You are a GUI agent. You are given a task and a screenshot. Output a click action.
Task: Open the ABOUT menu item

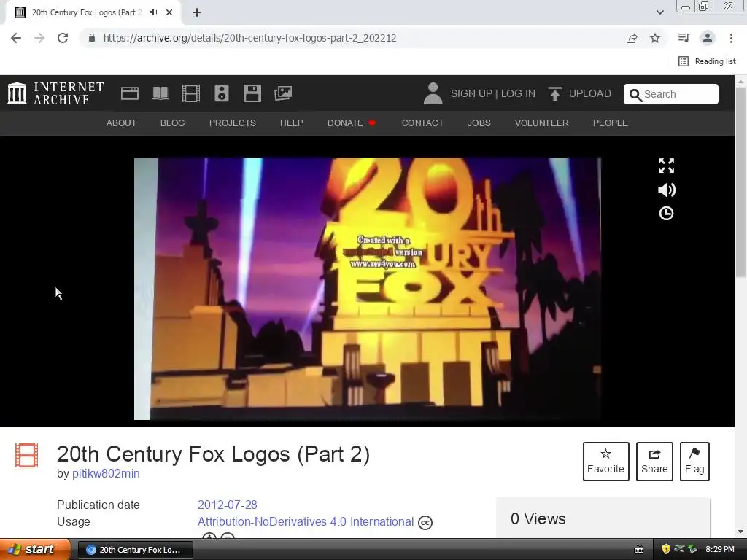(x=122, y=122)
